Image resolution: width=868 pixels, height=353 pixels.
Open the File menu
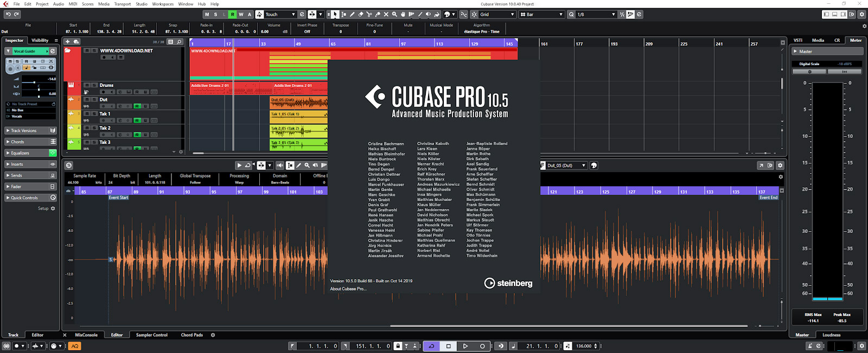tap(16, 4)
